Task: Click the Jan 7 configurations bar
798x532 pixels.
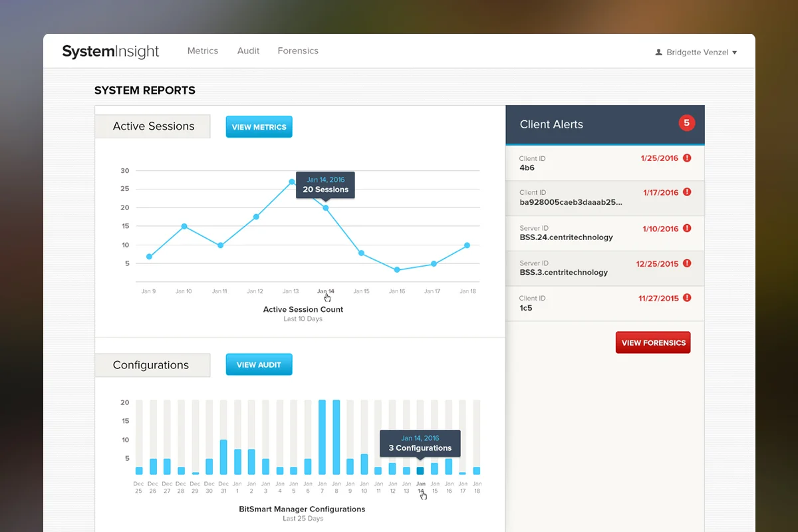Action: pyautogui.click(x=322, y=438)
